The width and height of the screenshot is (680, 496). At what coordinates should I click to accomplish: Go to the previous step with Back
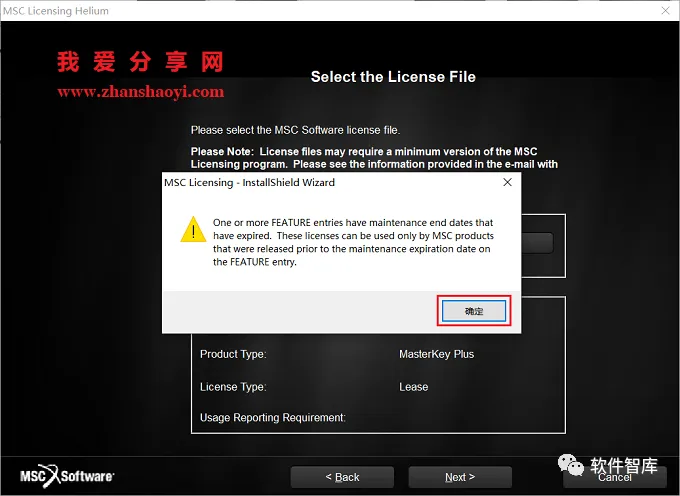click(x=342, y=477)
